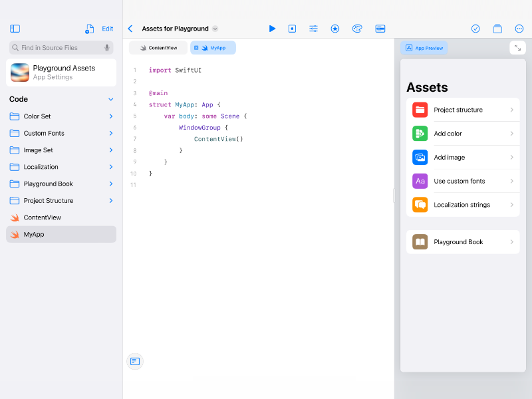Image resolution: width=532 pixels, height=399 pixels.
Task: Expand the App Preview to full screen
Action: tap(517, 48)
